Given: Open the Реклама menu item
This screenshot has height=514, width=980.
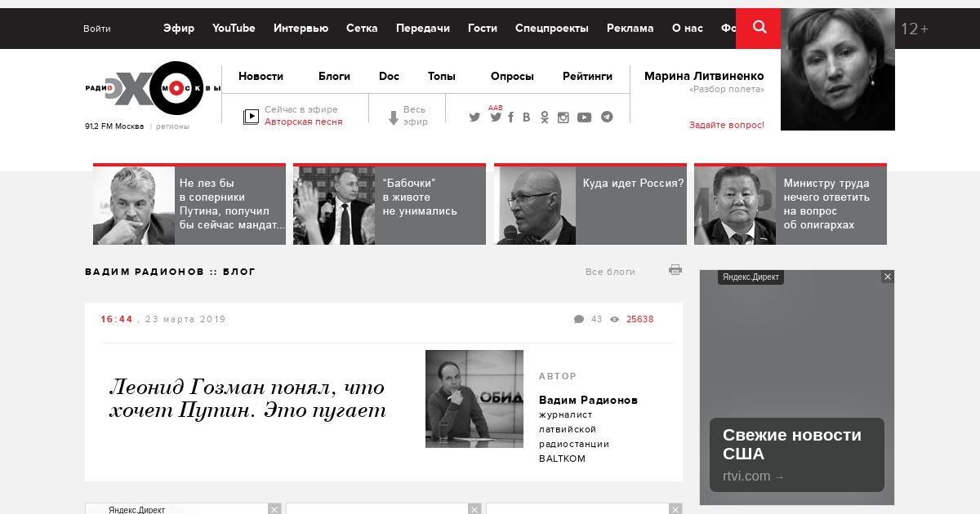Looking at the screenshot, I should click(630, 28).
